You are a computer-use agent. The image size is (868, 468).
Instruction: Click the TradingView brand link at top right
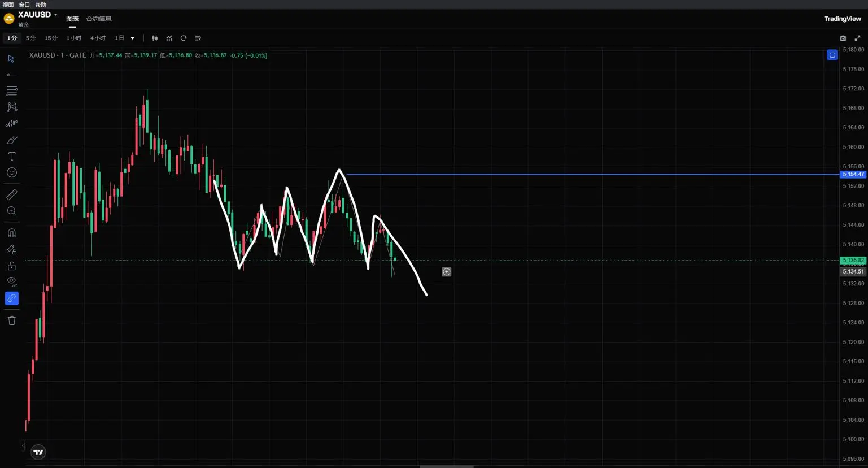point(843,19)
